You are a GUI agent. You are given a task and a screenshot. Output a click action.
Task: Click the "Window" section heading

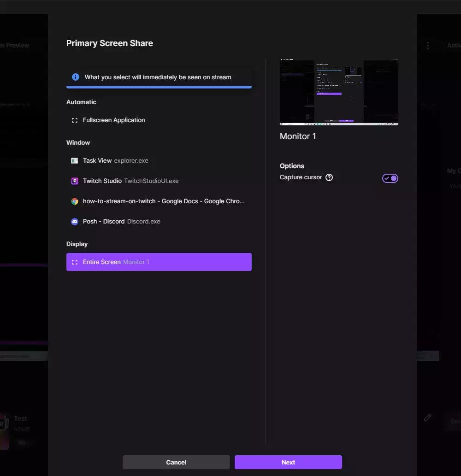tap(78, 143)
